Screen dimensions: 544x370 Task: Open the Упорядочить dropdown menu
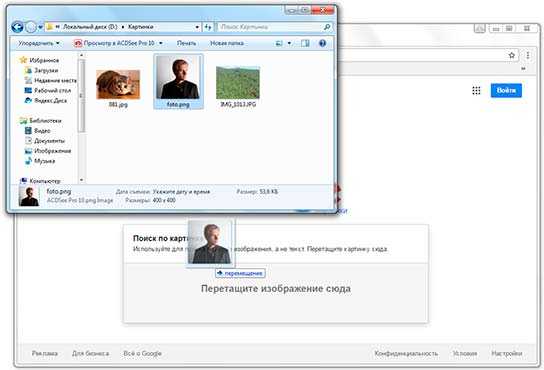click(39, 43)
